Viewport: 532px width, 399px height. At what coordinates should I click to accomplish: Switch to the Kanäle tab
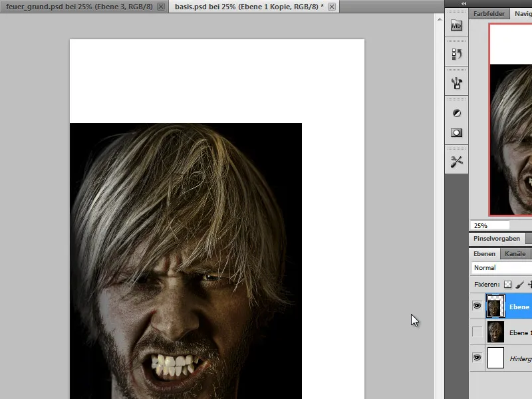(515, 254)
